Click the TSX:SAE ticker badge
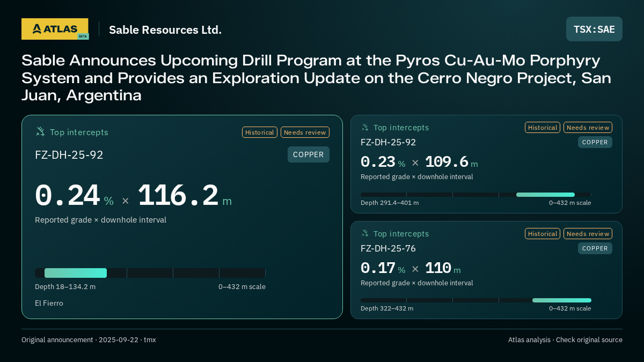Image resolution: width=644 pixels, height=362 pixels. (594, 29)
